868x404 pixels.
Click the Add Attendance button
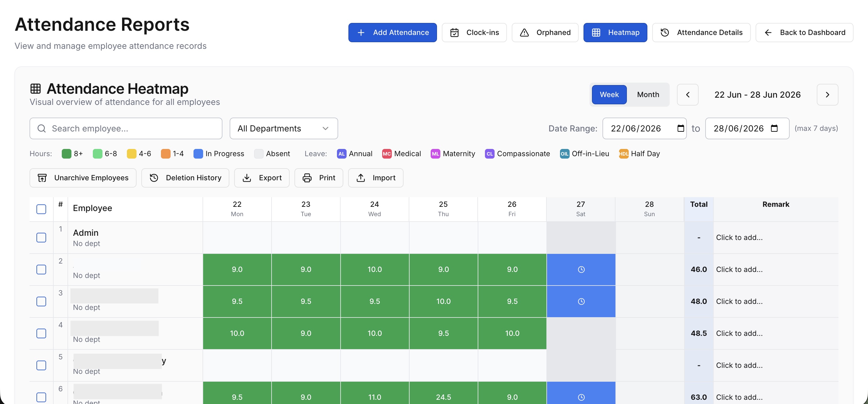pyautogui.click(x=392, y=32)
